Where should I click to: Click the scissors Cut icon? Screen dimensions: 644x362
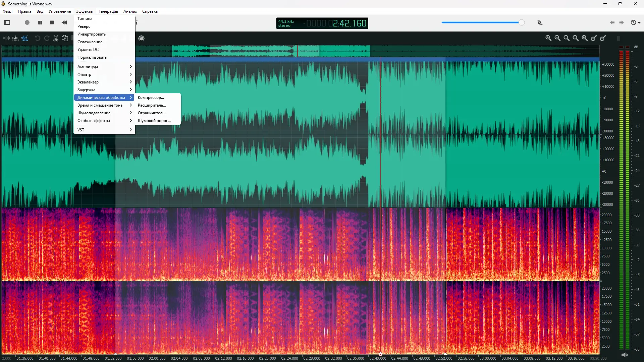click(x=56, y=38)
